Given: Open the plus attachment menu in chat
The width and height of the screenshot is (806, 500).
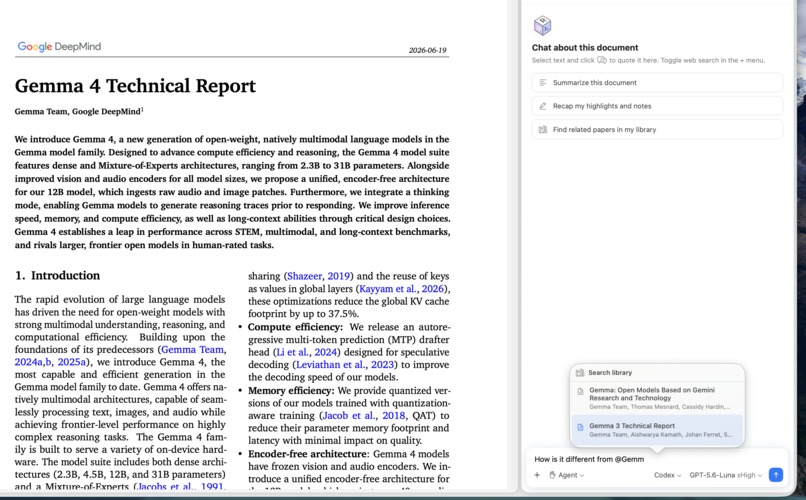Looking at the screenshot, I should click(x=537, y=475).
